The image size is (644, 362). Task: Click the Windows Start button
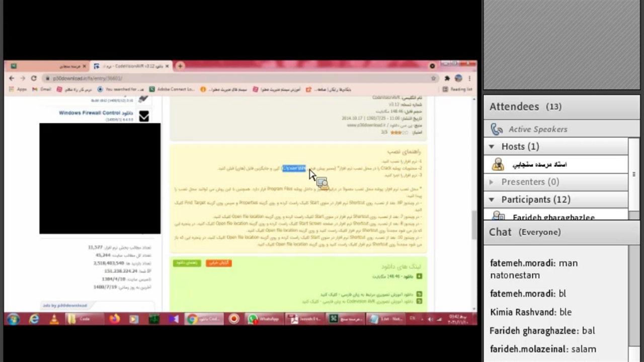tap(13, 319)
